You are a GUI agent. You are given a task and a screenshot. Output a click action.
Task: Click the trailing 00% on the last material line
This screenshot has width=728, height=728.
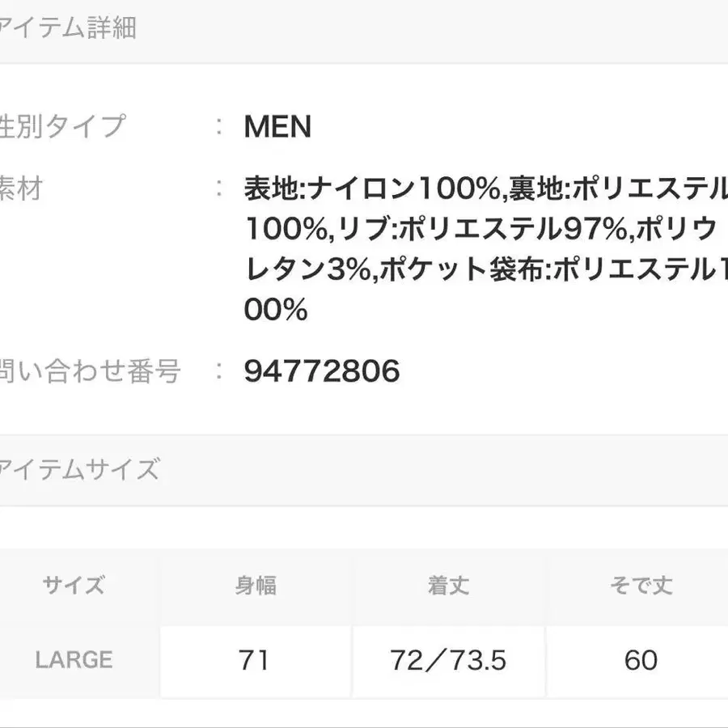276,311
